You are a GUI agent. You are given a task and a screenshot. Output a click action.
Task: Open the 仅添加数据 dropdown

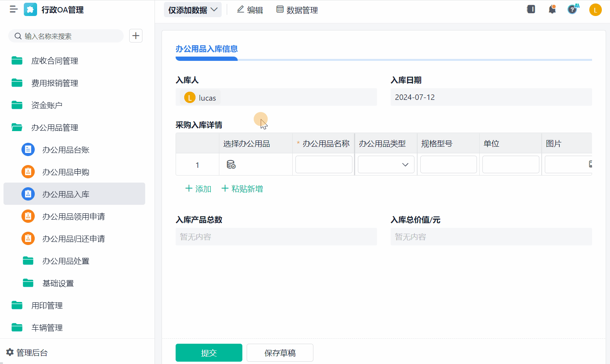(193, 10)
